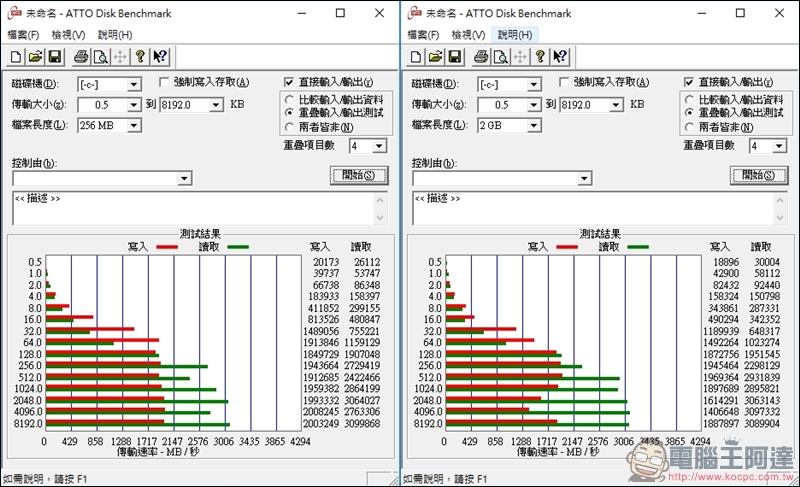Image resolution: width=800 pixels, height=487 pixels.
Task: Minimize the right ATTO window
Action: (702, 13)
